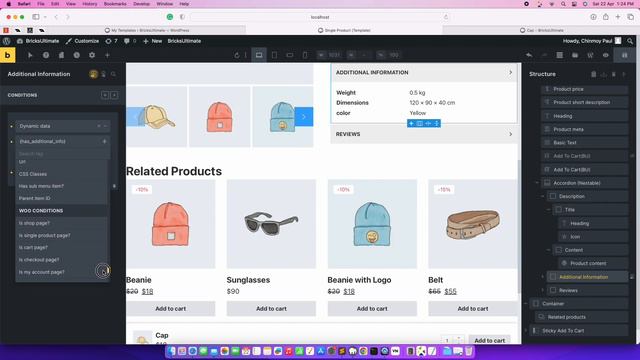
Task: Open the updates counter showing 7
Action: click(x=111, y=41)
